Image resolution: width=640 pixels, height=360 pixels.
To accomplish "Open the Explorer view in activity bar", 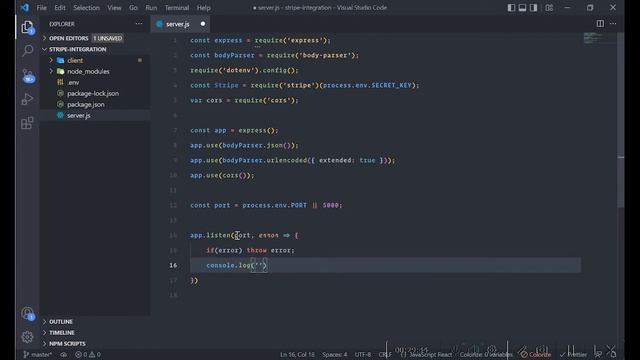I will [27, 27].
